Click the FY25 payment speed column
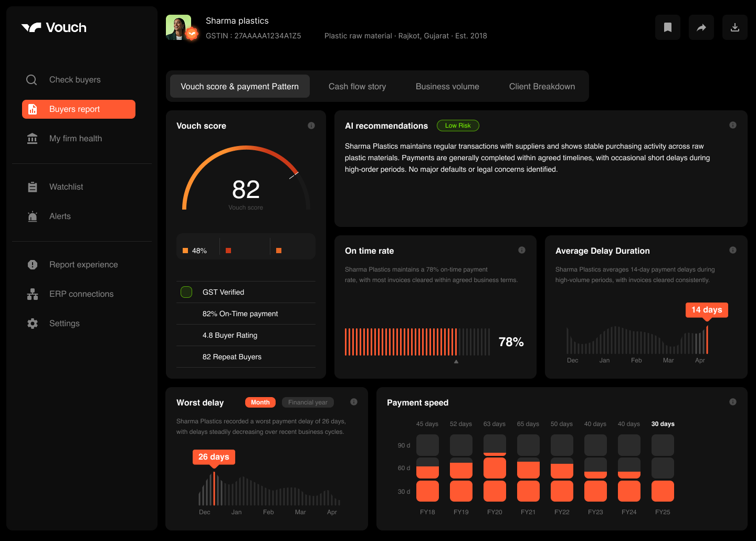 (x=663, y=468)
